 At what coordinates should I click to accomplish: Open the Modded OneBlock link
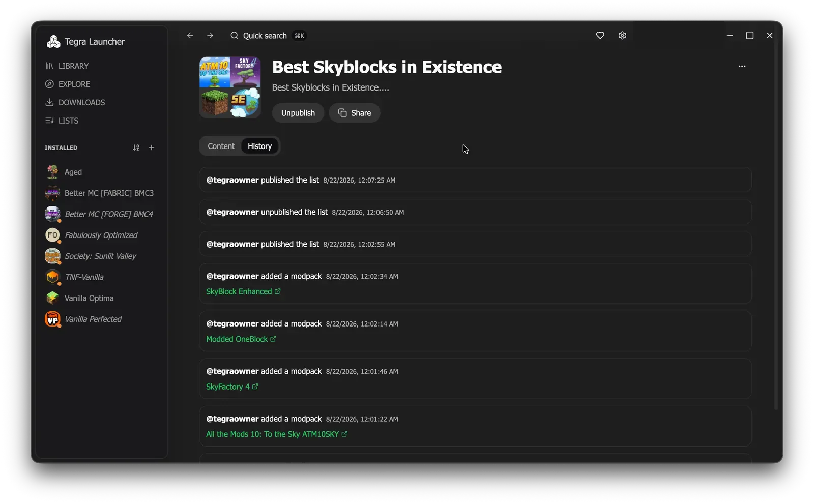click(241, 339)
